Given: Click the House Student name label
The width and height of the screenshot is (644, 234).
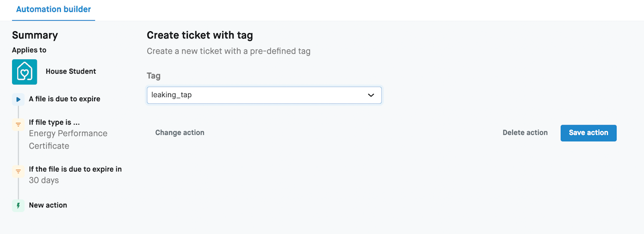Looking at the screenshot, I should coord(70,71).
